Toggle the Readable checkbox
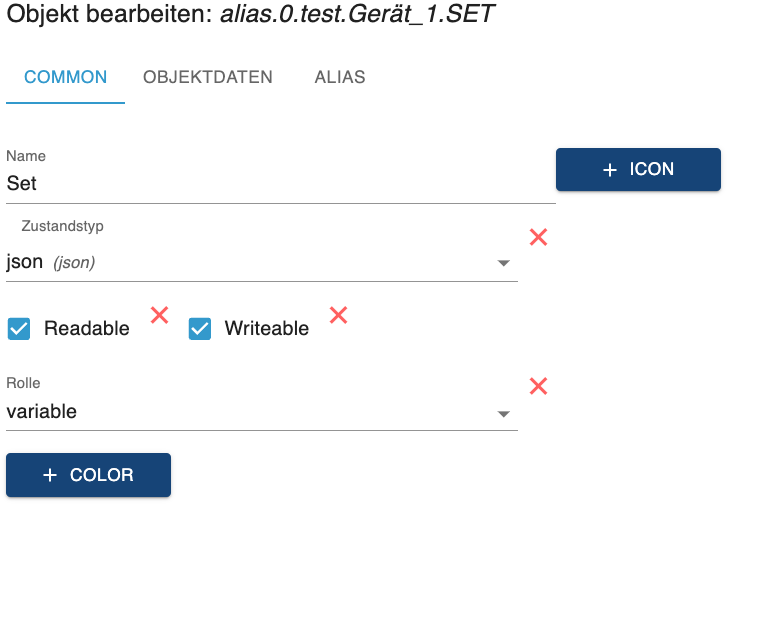 pos(19,328)
